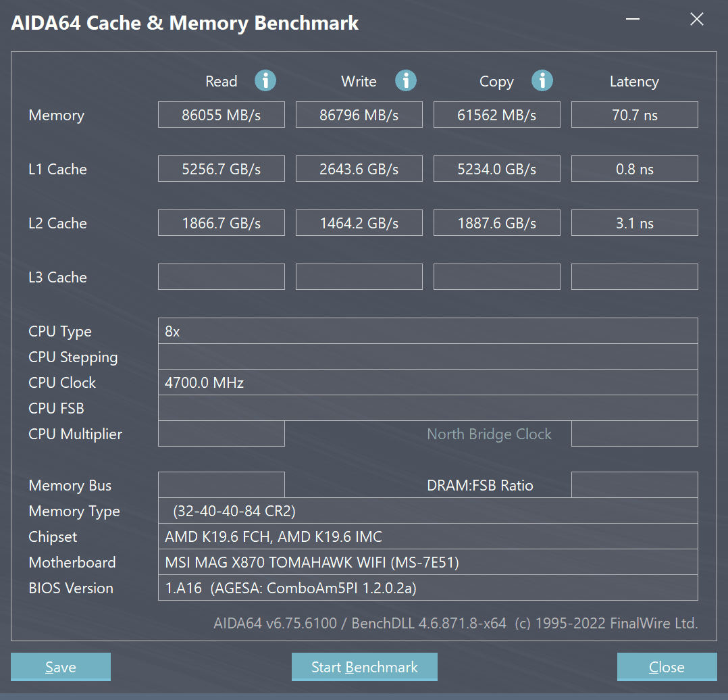
Task: Click BIOS Version value 1.A16
Action: tap(428, 588)
